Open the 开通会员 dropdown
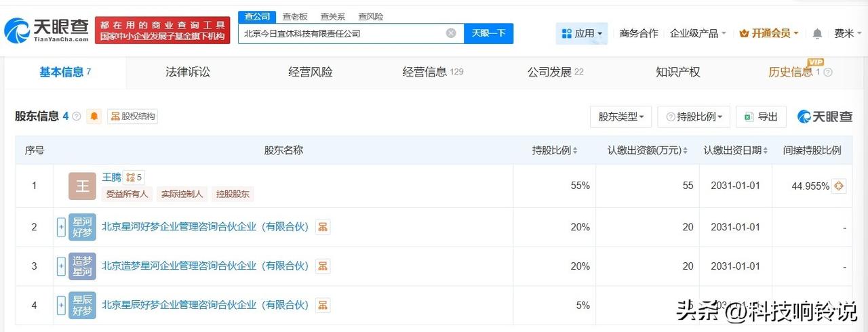The image size is (868, 332). [x=769, y=33]
